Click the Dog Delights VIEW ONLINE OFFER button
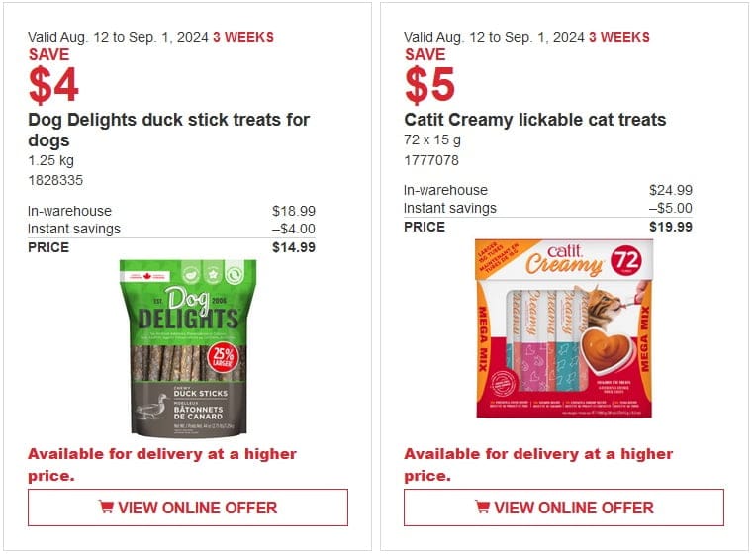The width and height of the screenshot is (756, 557). point(188,508)
